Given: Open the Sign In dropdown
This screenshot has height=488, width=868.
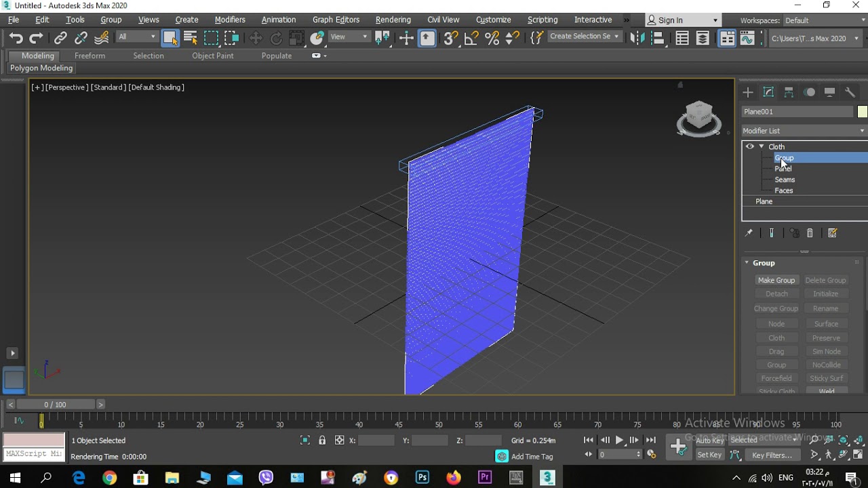Looking at the screenshot, I should [682, 20].
